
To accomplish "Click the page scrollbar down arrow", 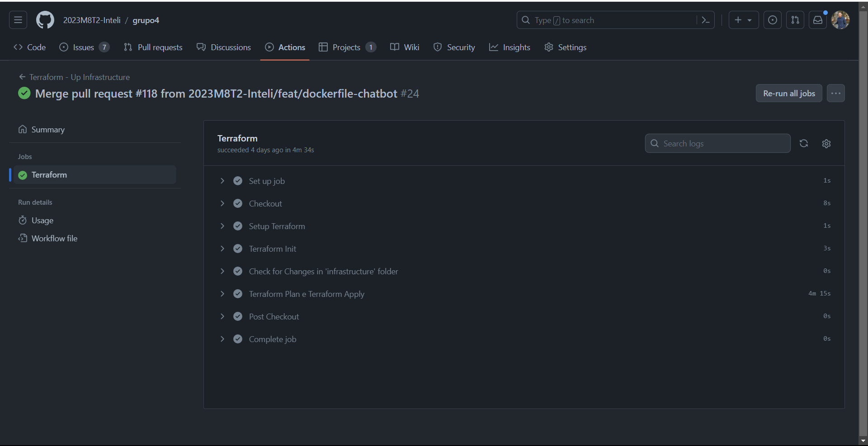I will tap(863, 441).
